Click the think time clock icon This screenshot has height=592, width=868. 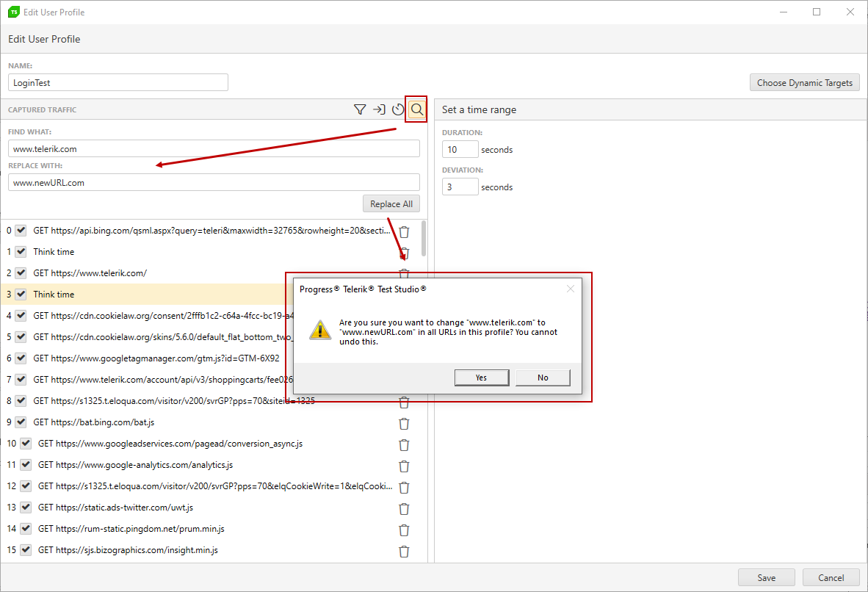point(397,109)
